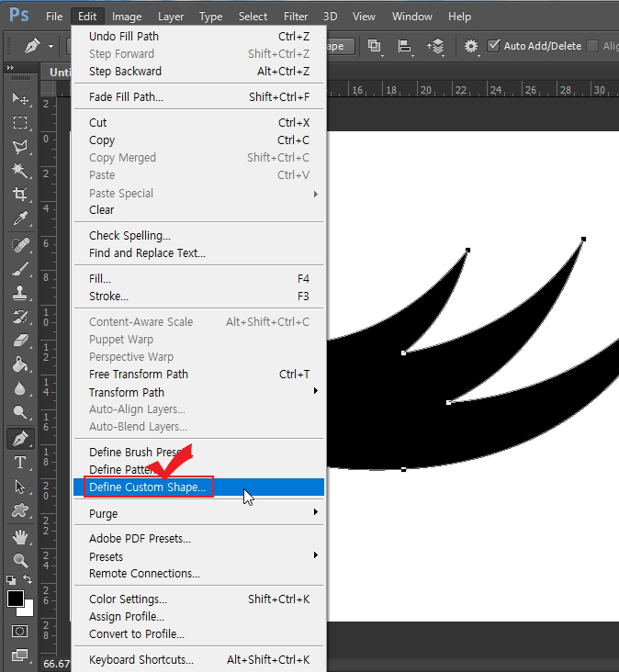Image resolution: width=619 pixels, height=672 pixels.
Task: Select the Polygonal Lasso tool
Action: pos(19,147)
